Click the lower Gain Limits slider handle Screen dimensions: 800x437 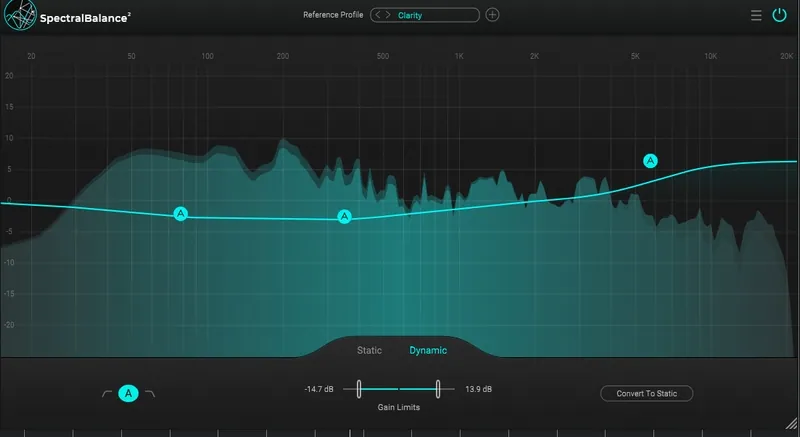(357, 388)
